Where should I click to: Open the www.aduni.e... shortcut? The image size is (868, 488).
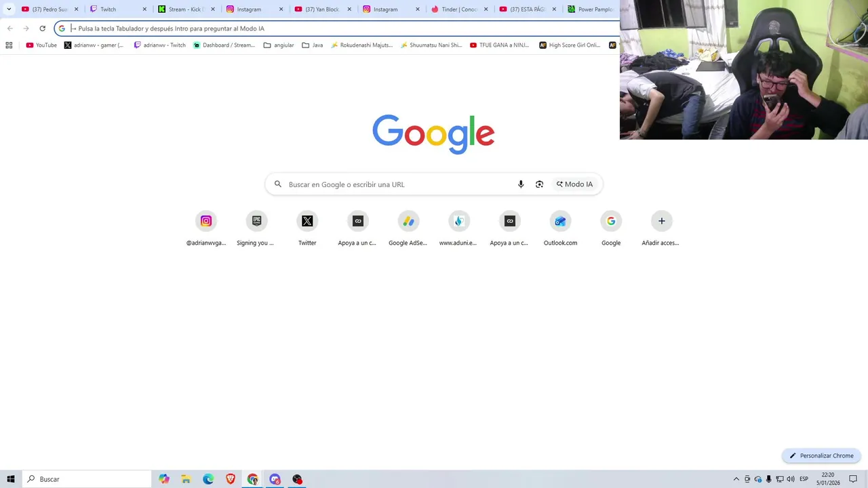(x=459, y=229)
